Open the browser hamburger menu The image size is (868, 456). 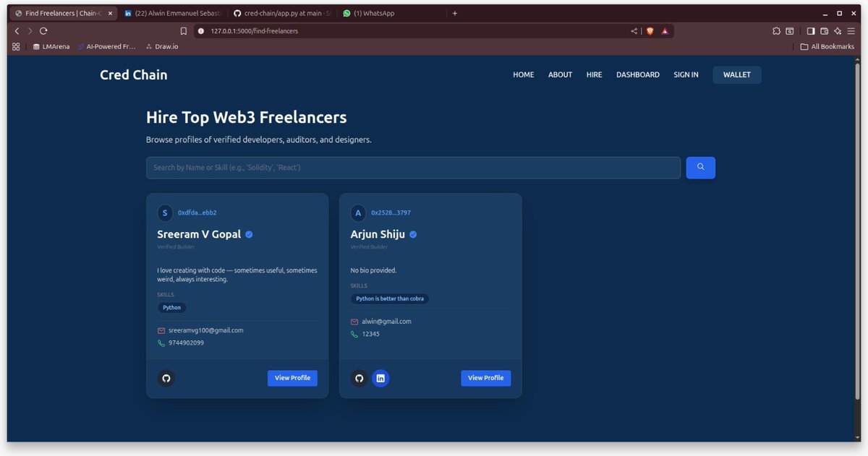coord(851,31)
